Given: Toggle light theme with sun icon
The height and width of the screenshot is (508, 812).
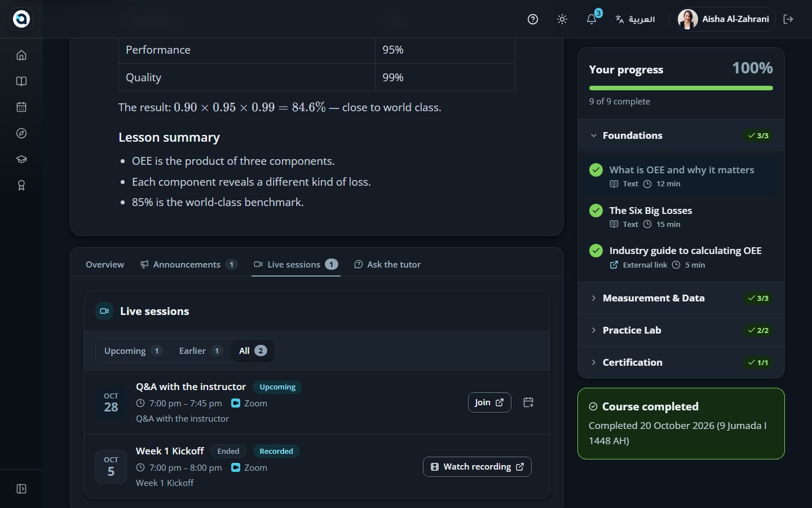Looking at the screenshot, I should (562, 19).
